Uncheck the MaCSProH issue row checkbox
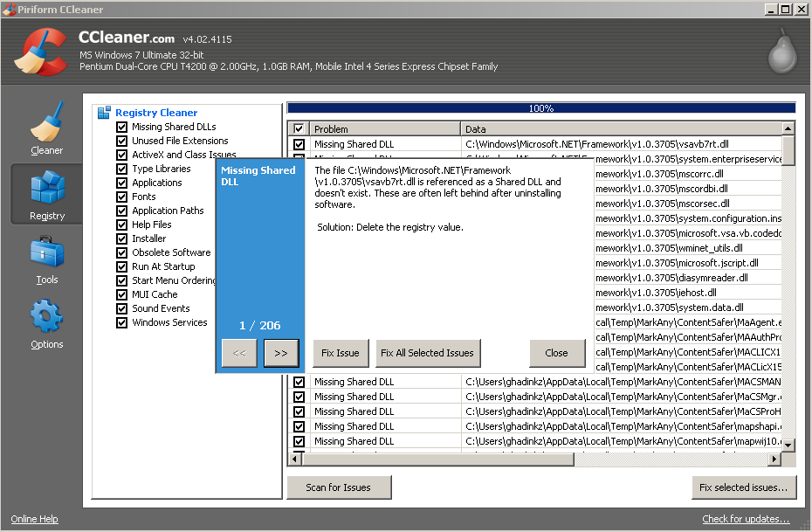Screen dimensions: 812x532 pos(299,411)
